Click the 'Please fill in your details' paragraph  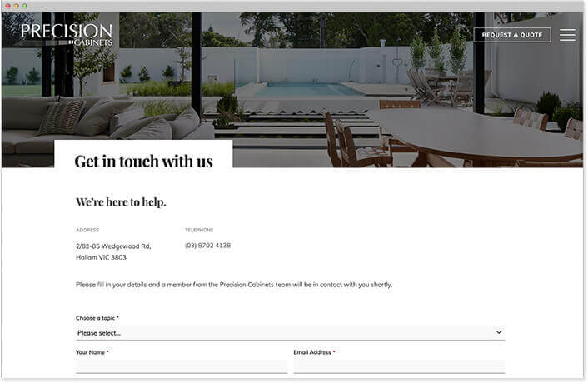pos(234,285)
